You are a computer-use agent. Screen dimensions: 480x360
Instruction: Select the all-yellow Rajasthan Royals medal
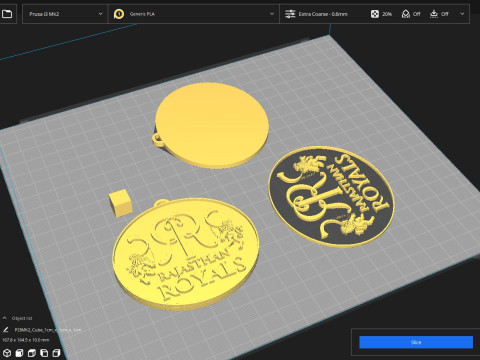(x=185, y=253)
